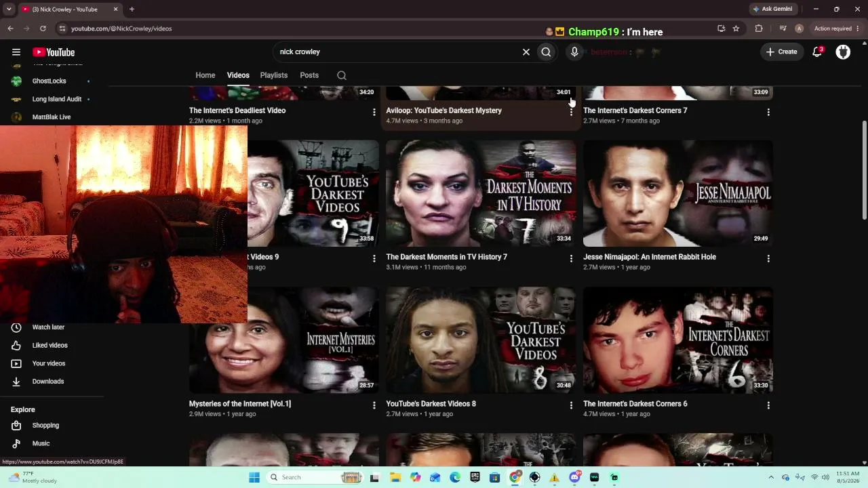Bookmark this page with star icon
Screen dimensions: 868x488
tap(736, 28)
